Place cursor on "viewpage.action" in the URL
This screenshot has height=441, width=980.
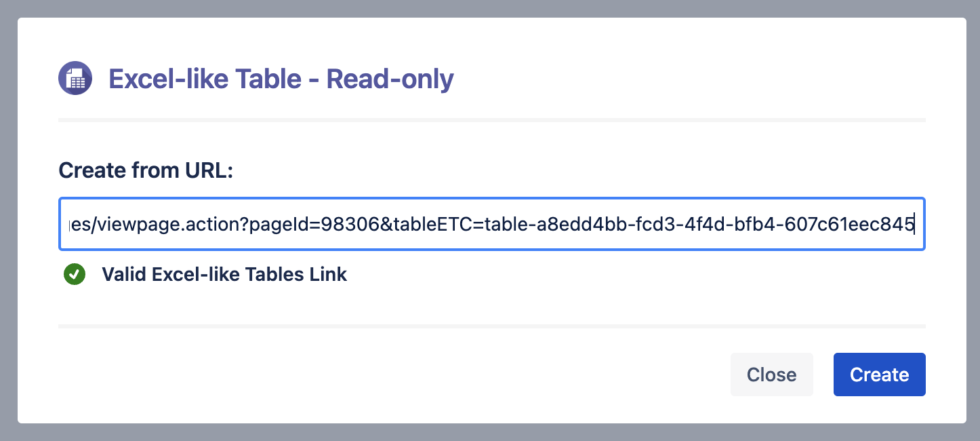[x=171, y=225]
